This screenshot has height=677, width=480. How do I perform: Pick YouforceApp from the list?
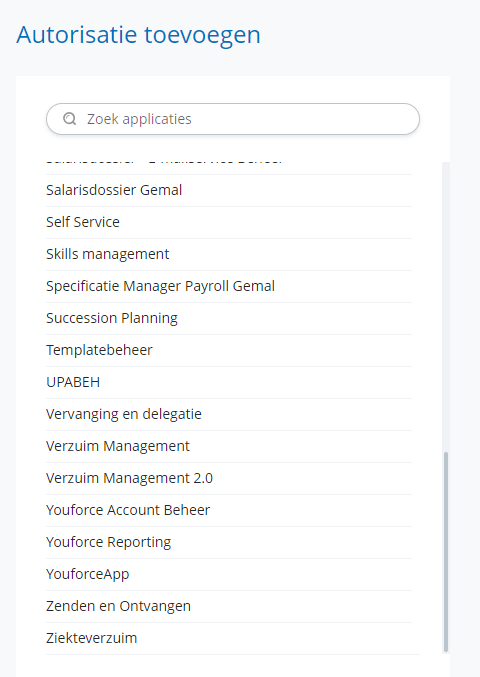click(229, 574)
